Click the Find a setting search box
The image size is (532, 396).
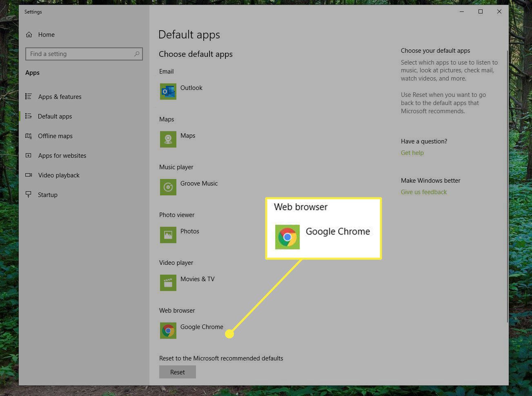coord(84,54)
